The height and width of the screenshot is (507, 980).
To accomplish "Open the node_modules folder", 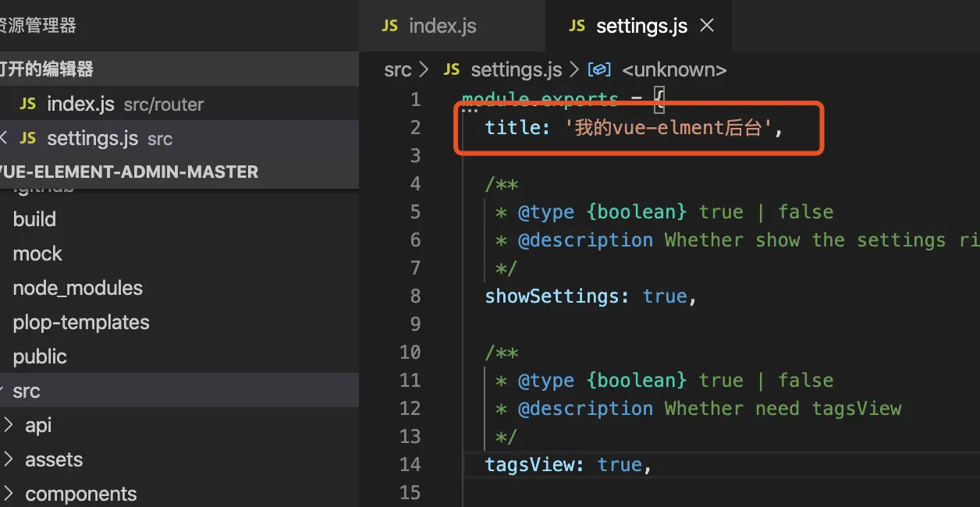I will pos(77,288).
